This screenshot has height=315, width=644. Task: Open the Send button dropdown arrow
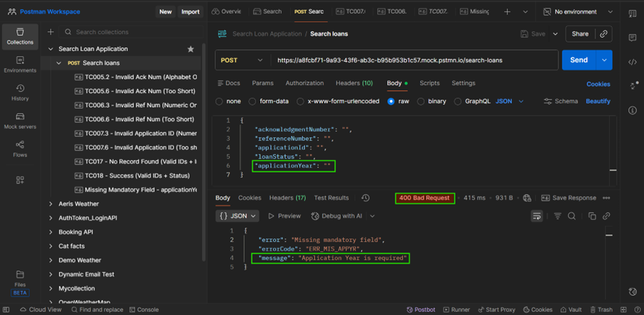[604, 60]
